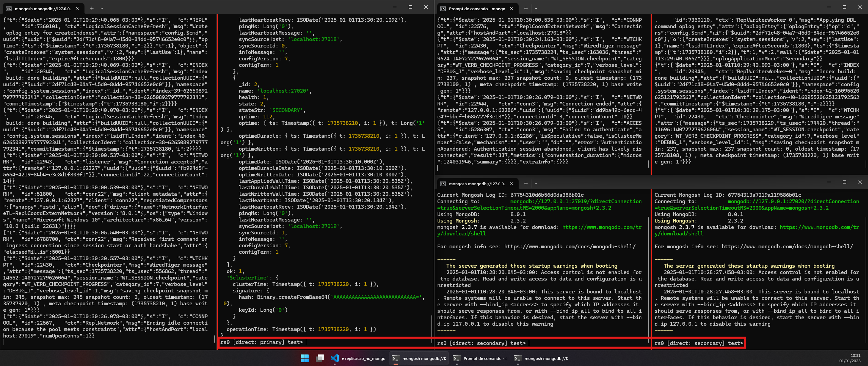Switch to VS Code replicacao_no_mongo

(x=358, y=358)
